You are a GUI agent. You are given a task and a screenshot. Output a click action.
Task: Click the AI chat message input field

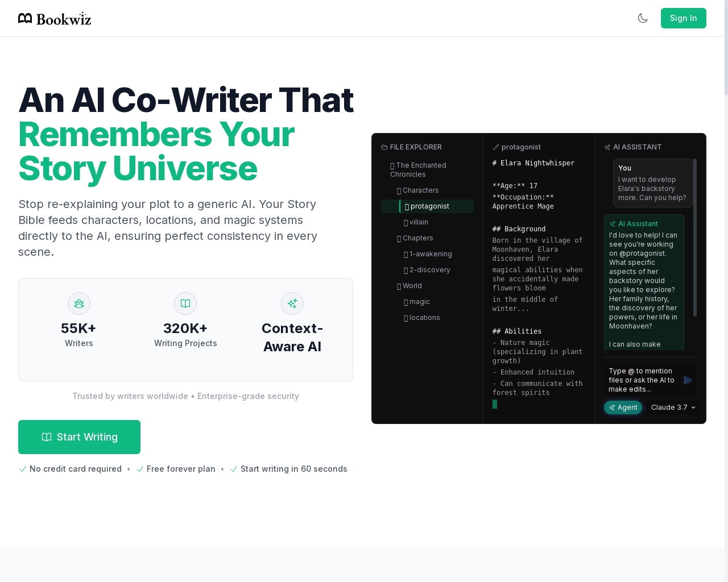643,380
